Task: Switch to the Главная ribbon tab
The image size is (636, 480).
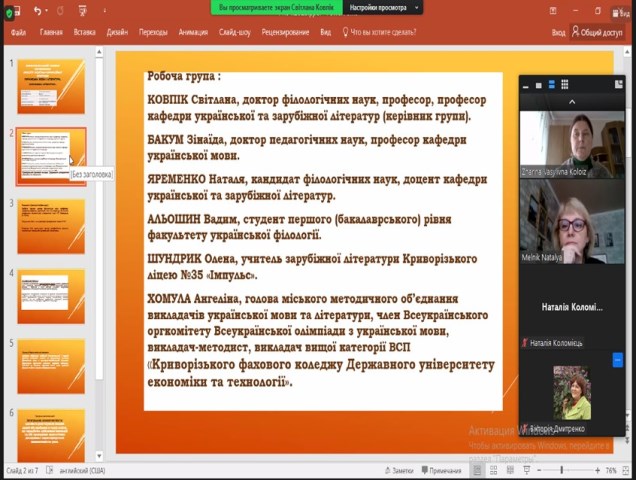Action: [51, 32]
